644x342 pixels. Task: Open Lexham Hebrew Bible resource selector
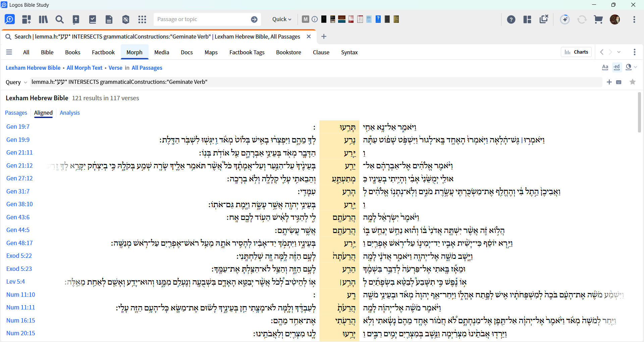coord(33,68)
